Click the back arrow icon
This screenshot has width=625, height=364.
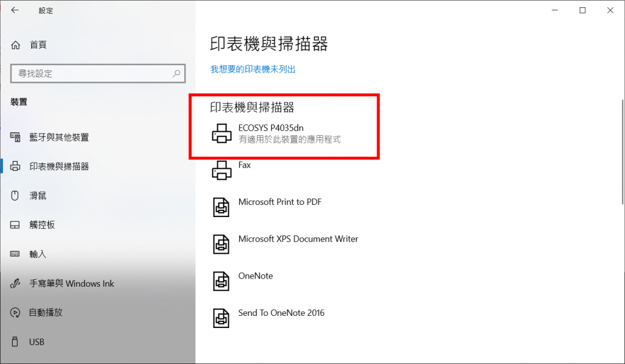click(x=15, y=10)
